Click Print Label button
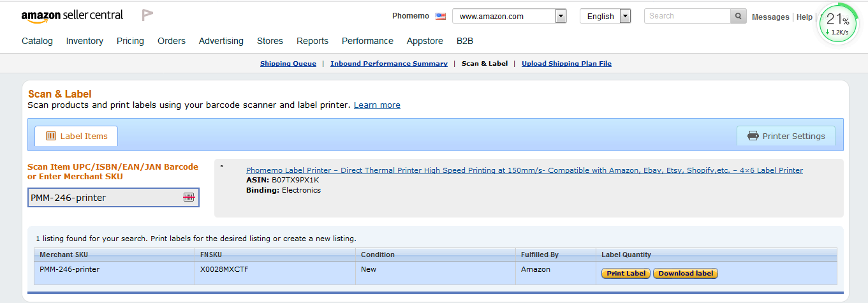This screenshot has height=303, width=868. [x=626, y=274]
